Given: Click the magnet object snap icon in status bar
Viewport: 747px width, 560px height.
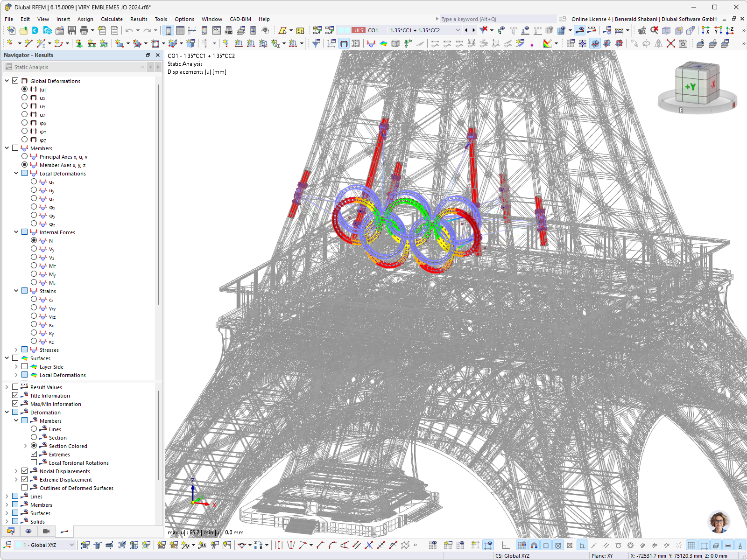Looking at the screenshot, I should tap(534, 545).
